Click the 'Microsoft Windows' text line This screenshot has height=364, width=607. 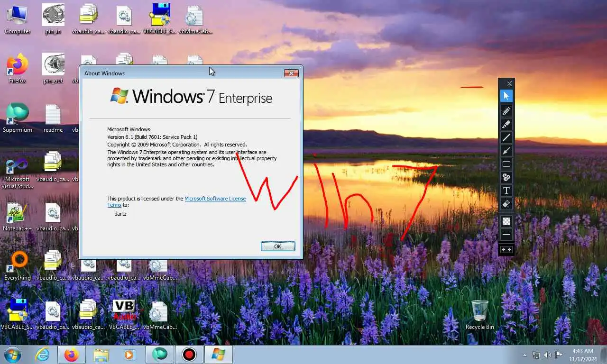129,129
